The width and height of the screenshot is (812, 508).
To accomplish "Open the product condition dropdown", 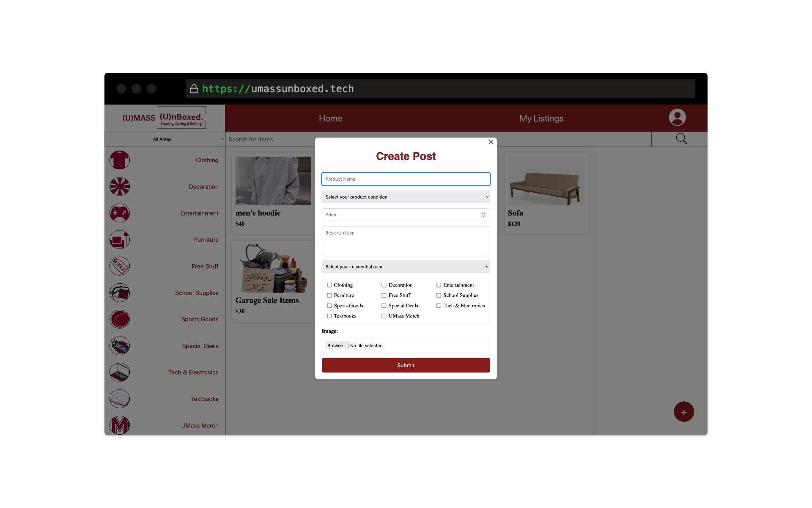I will [x=406, y=197].
